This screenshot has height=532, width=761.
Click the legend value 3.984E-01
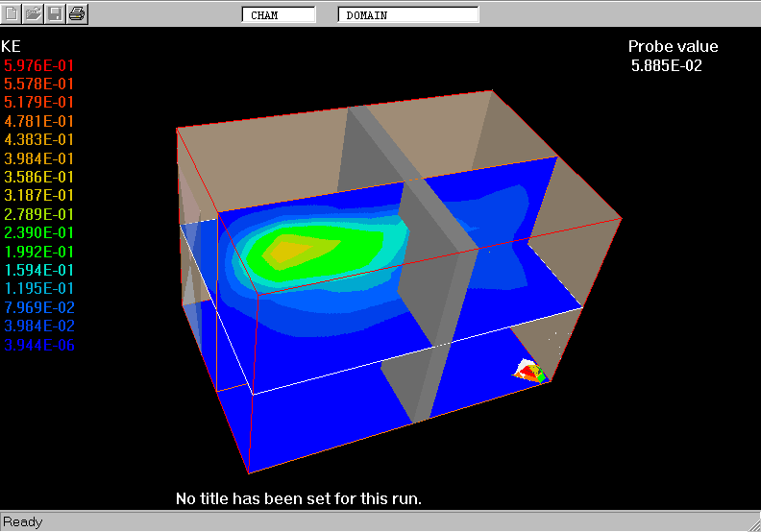click(39, 158)
